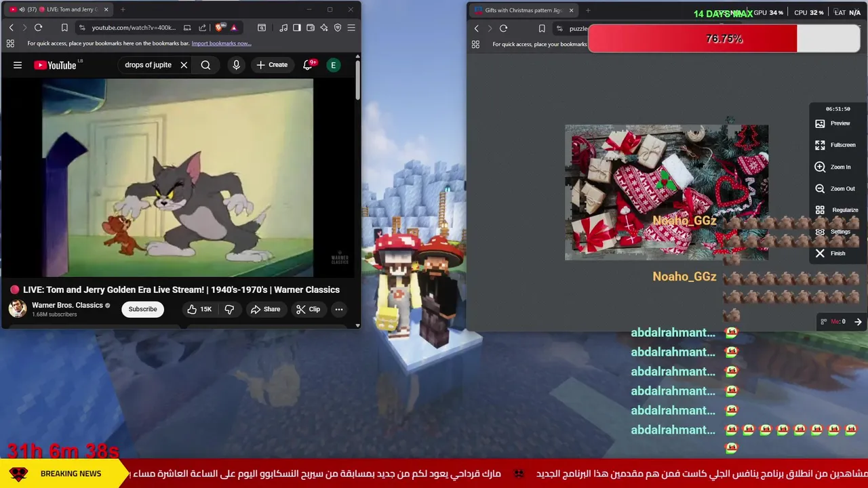Open the Brave Shields lion icon

pyautogui.click(x=220, y=28)
